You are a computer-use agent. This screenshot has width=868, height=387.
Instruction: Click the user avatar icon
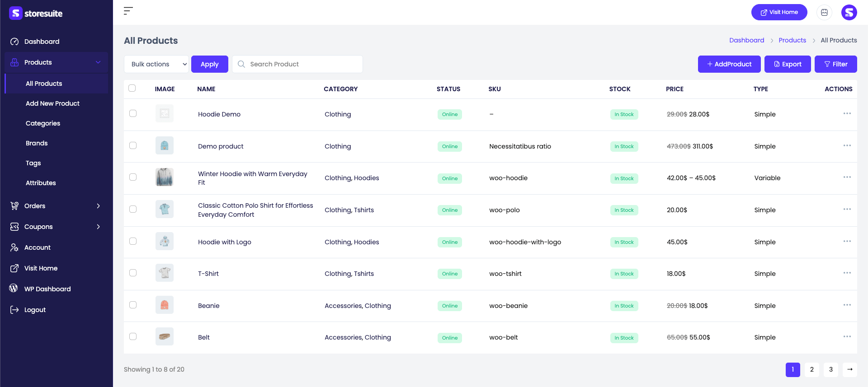pos(849,13)
